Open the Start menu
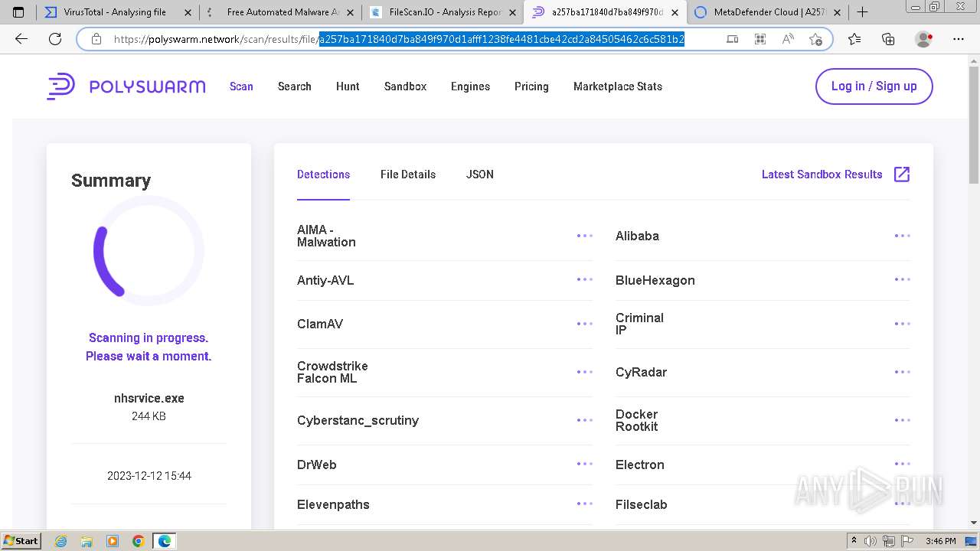The height and width of the screenshot is (551, 980). click(21, 541)
